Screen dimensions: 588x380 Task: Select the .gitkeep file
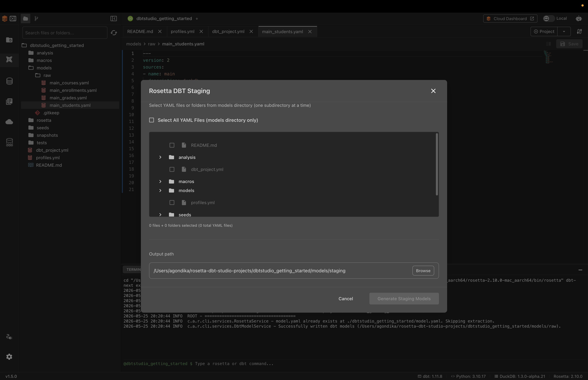point(51,113)
